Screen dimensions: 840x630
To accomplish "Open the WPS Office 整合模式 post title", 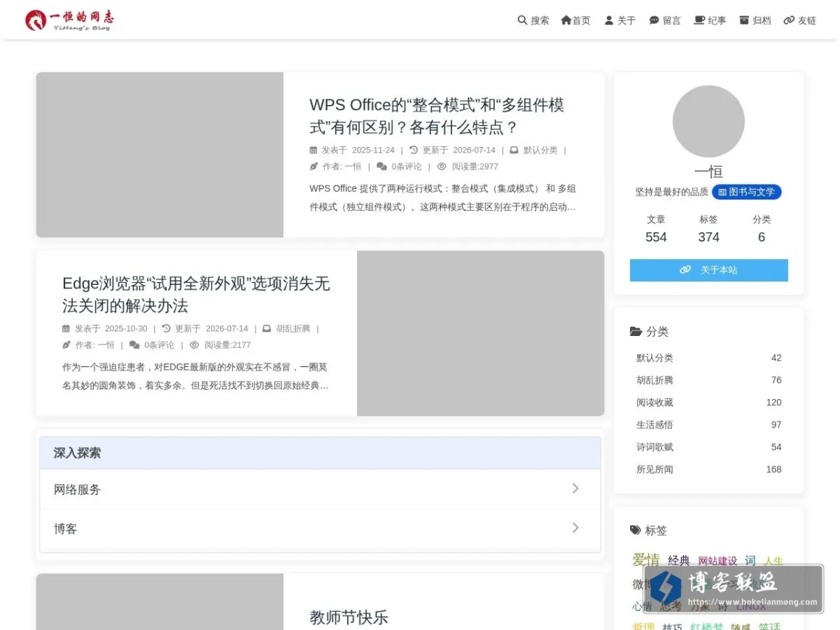I will click(x=437, y=116).
